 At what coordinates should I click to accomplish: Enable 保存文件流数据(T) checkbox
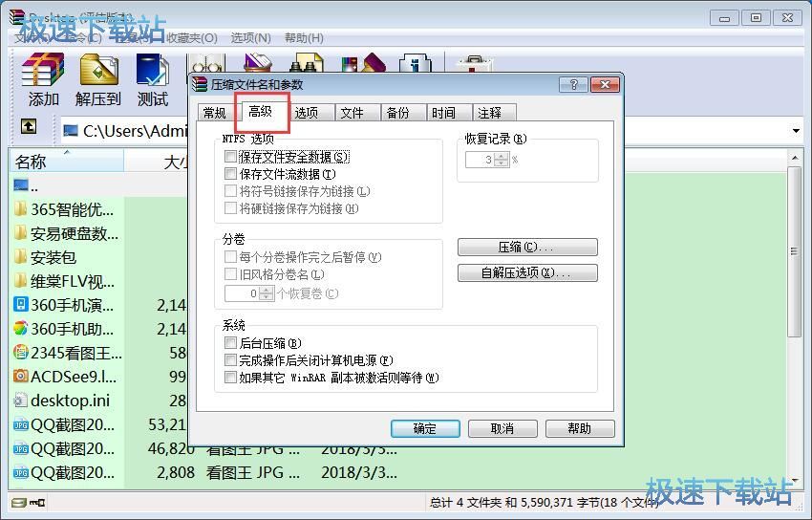point(230,174)
